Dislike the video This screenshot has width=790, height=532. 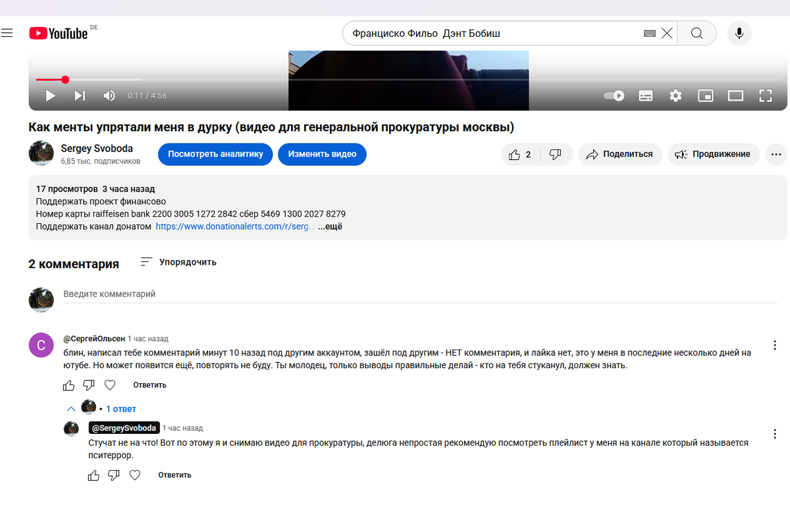pos(556,154)
